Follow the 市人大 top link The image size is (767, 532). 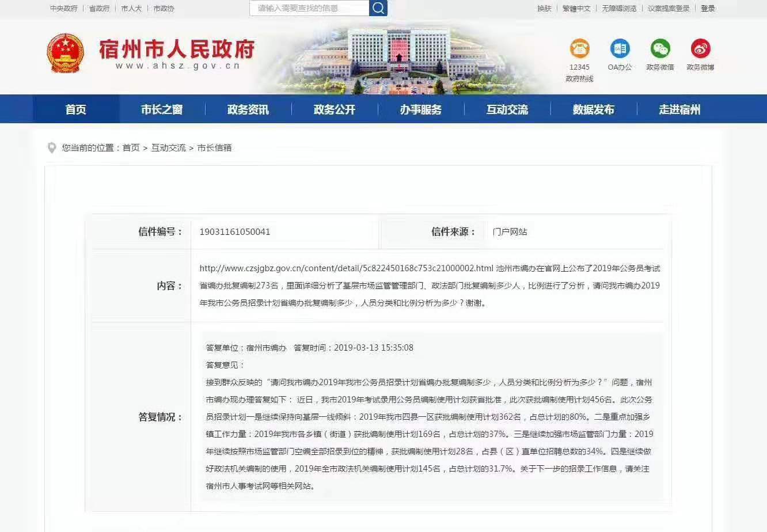coord(131,9)
